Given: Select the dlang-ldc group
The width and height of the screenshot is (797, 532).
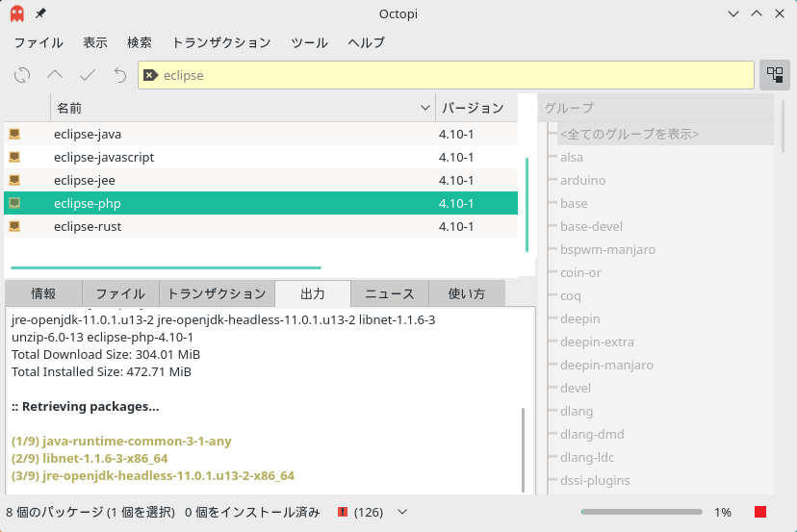Looking at the screenshot, I should tap(587, 457).
